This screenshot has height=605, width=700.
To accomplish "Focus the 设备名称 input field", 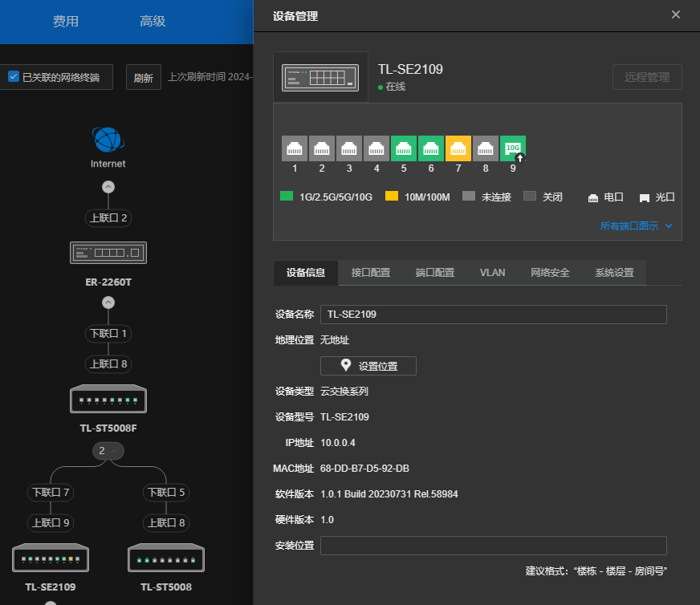I will tap(494, 315).
